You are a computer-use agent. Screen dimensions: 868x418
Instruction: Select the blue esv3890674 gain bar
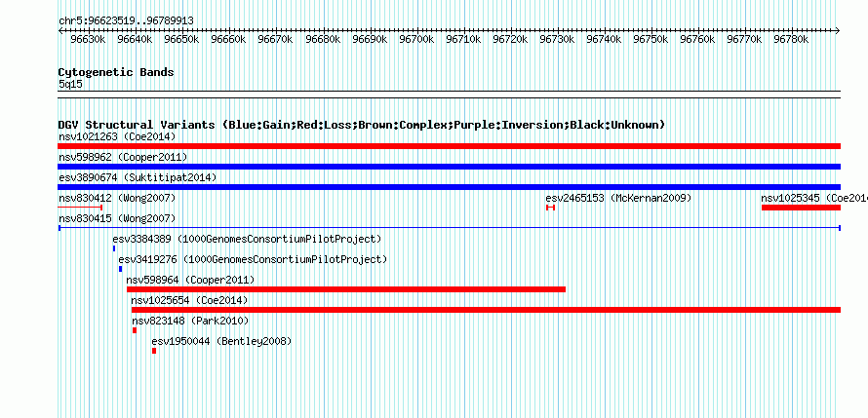(449, 187)
